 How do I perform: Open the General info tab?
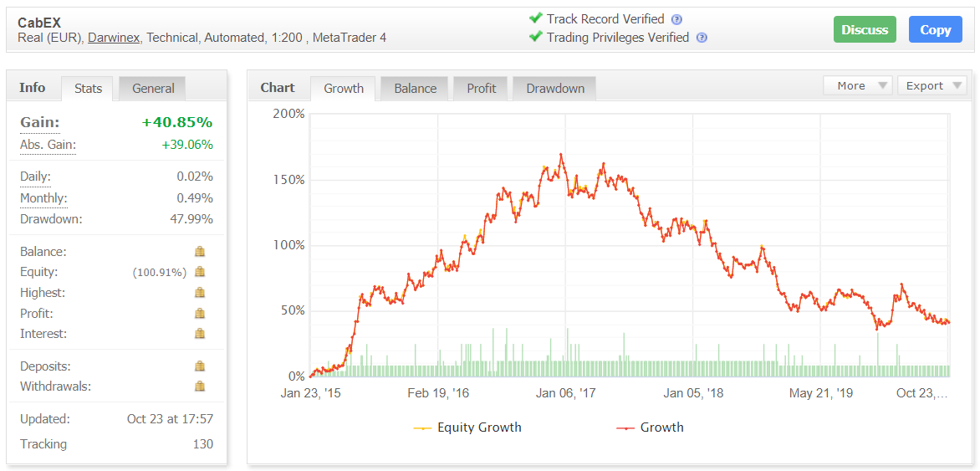[153, 89]
